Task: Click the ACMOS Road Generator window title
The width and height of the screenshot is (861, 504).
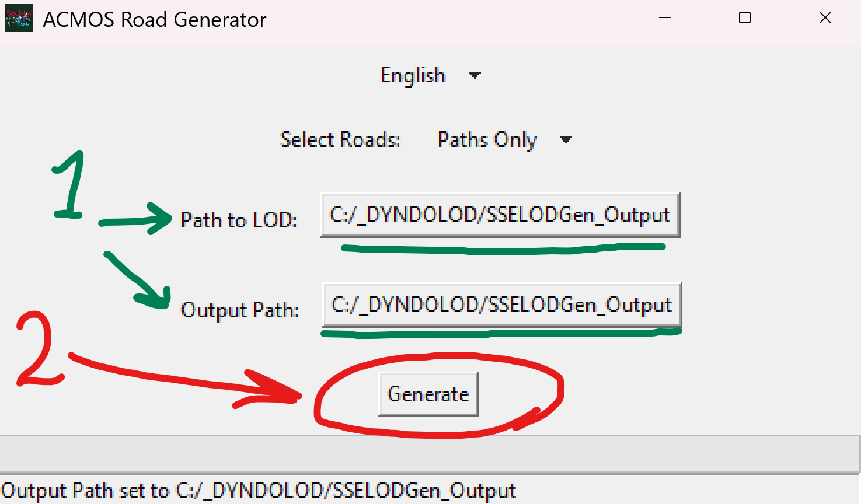Action: 155,20
